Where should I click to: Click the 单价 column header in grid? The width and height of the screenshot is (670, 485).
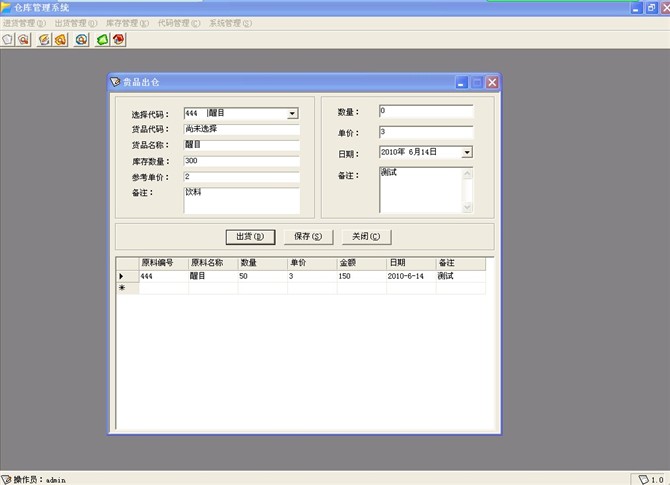(x=312, y=263)
